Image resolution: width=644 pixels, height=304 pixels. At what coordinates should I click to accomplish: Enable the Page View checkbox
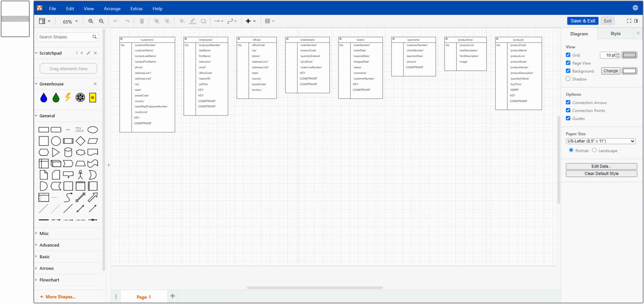(x=568, y=63)
